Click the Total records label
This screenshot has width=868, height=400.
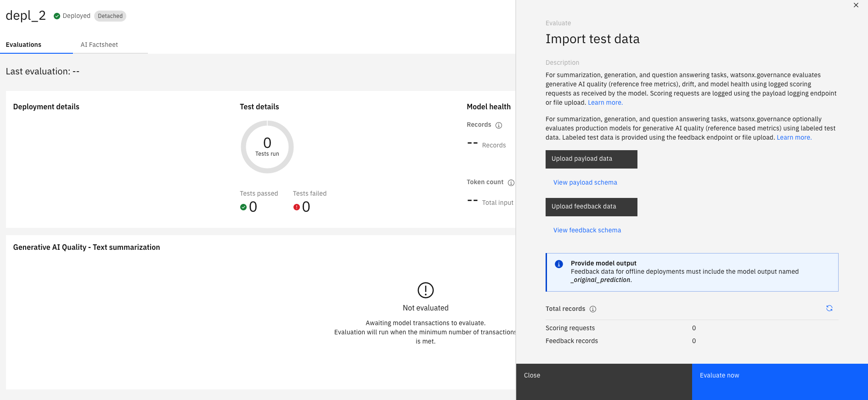(565, 309)
